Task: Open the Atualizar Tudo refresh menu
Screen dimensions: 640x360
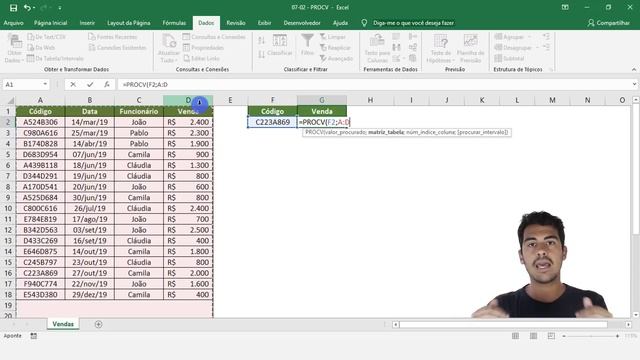Action: tap(169, 49)
